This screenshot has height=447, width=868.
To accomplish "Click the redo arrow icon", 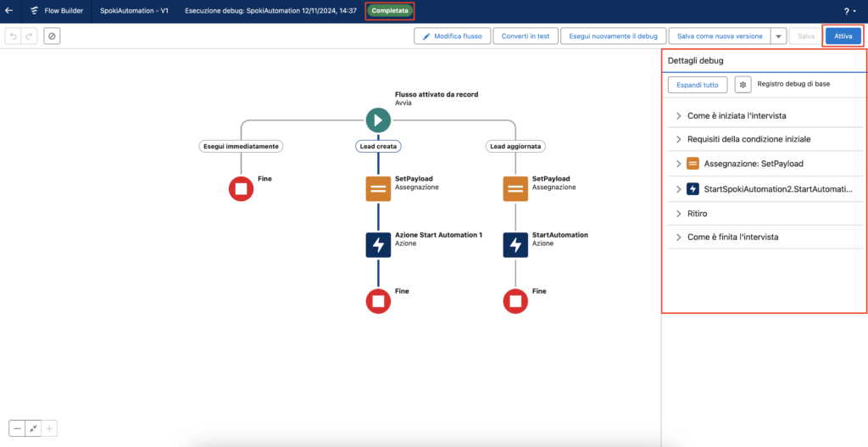I will point(29,36).
